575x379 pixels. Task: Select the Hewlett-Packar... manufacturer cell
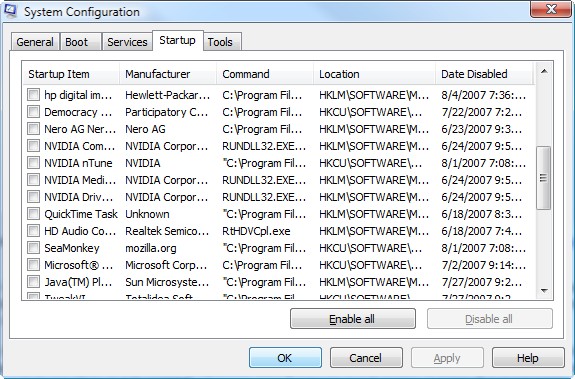[168, 95]
